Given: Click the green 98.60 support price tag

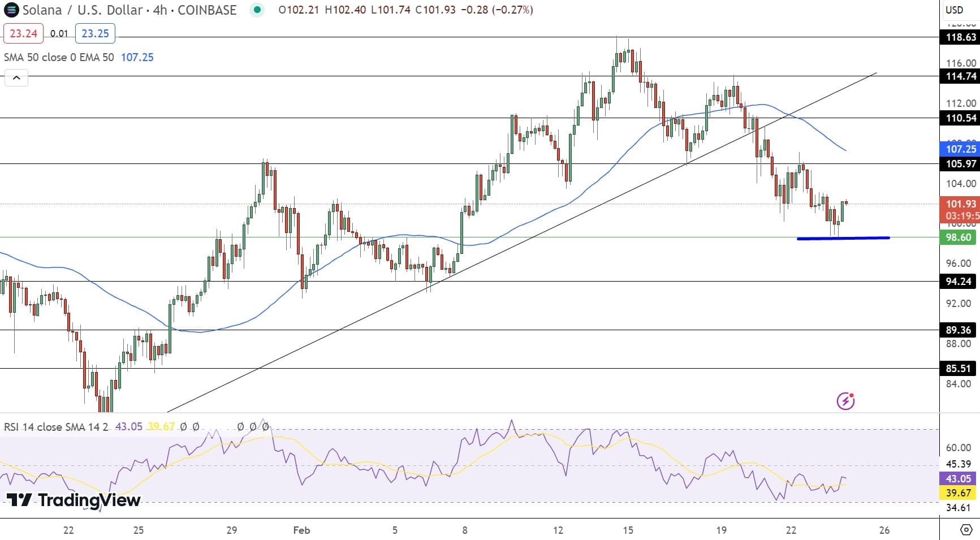Looking at the screenshot, I should 959,237.
